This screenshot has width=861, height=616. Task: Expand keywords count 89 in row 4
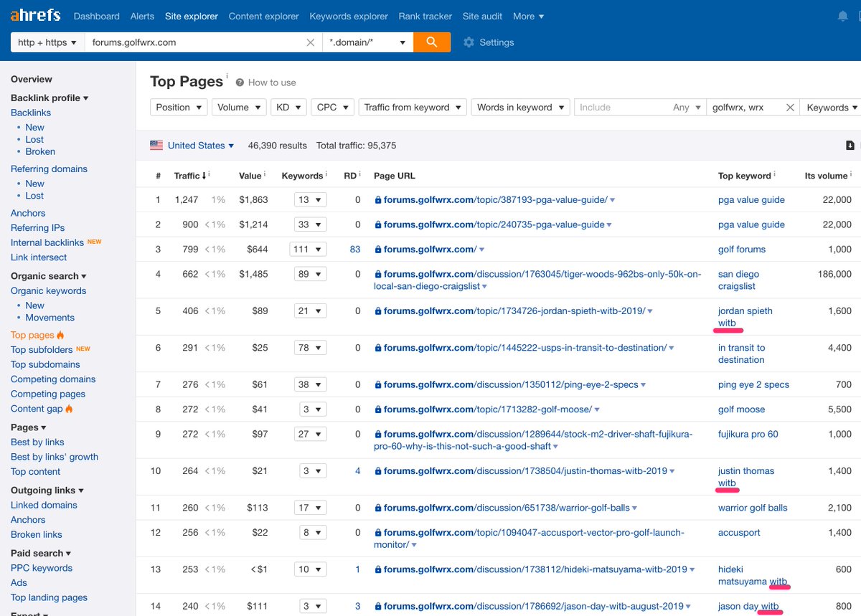[310, 274]
